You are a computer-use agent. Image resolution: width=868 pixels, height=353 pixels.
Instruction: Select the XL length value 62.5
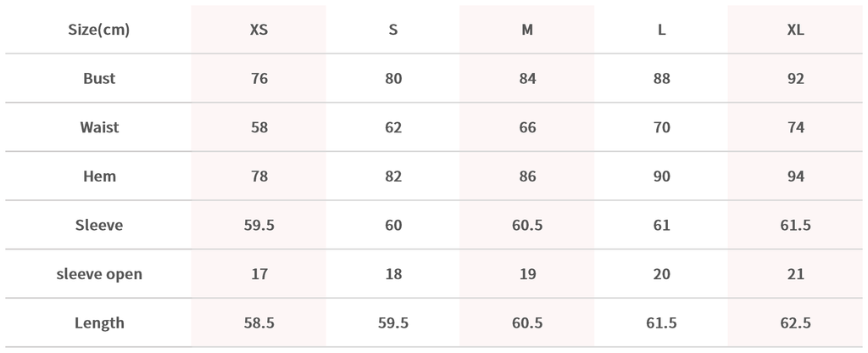[795, 322]
